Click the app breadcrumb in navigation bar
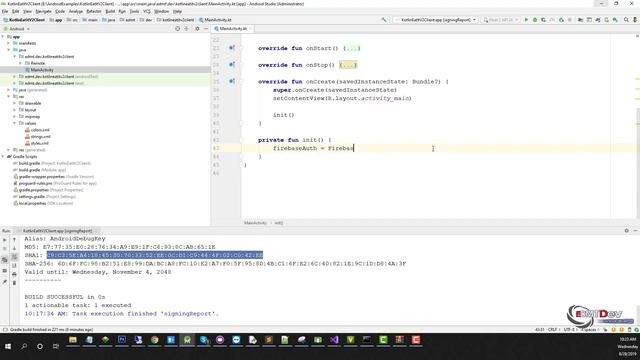Viewport: 640px width, 360px height. [56, 20]
